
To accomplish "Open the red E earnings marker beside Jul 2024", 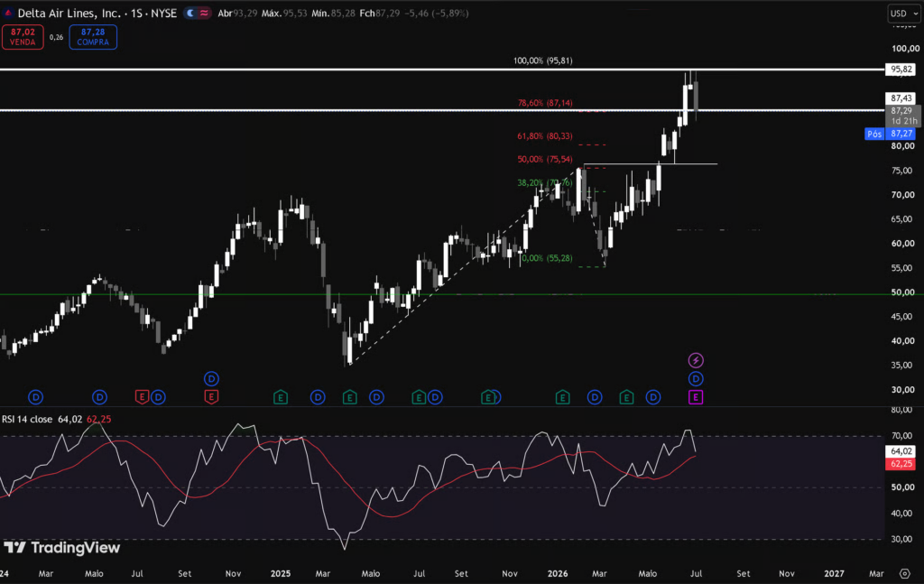I will click(x=142, y=397).
